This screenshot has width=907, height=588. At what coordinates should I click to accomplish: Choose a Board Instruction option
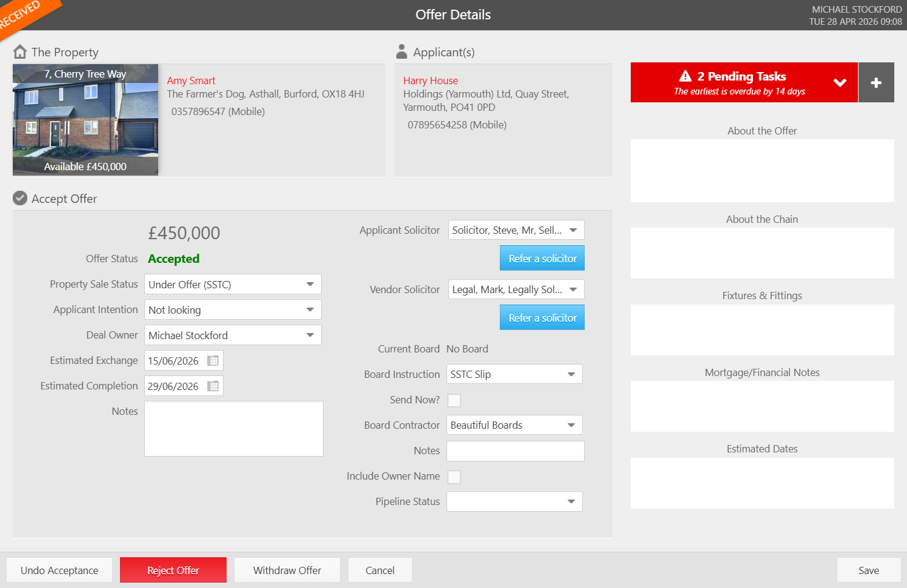pyautogui.click(x=514, y=374)
